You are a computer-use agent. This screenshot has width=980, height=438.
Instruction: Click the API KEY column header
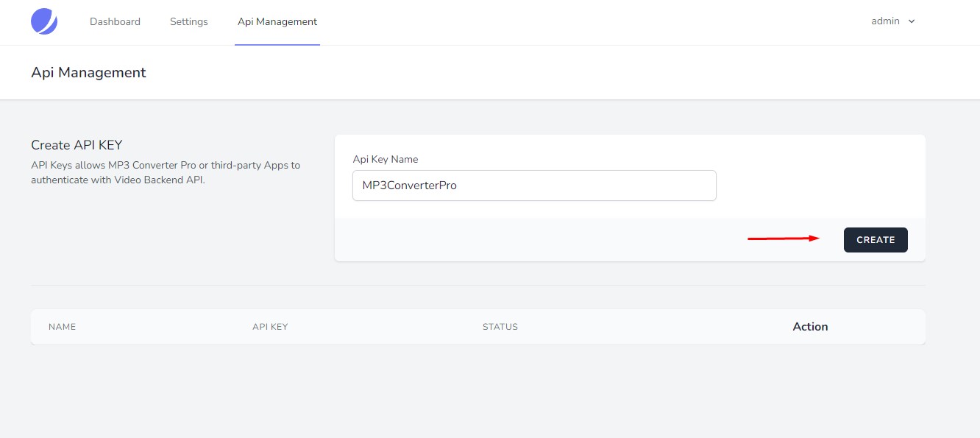point(270,327)
